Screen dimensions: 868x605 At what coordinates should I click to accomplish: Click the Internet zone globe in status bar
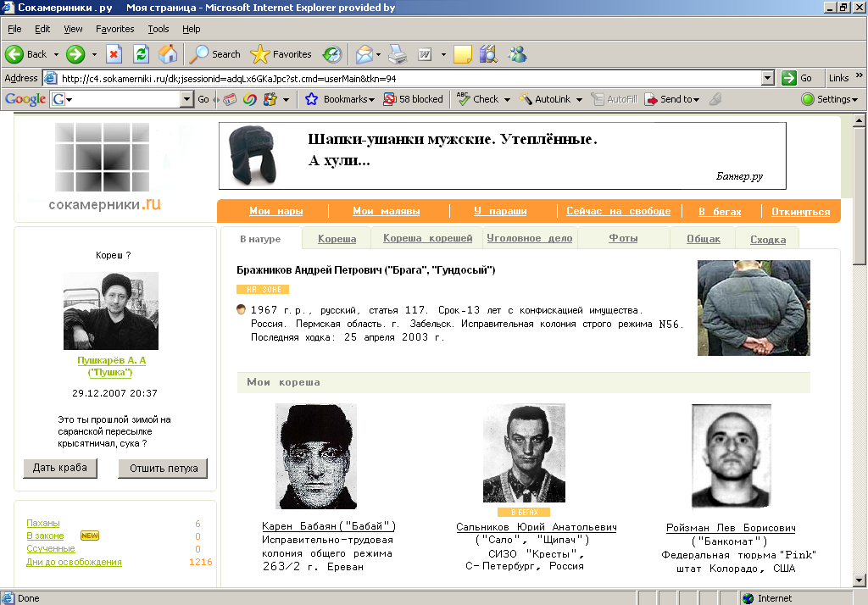point(748,598)
